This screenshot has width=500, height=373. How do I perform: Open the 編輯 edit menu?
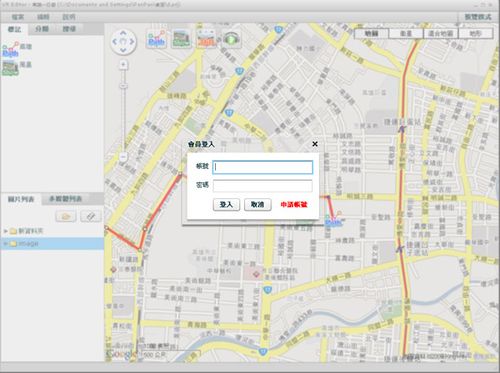click(x=43, y=17)
